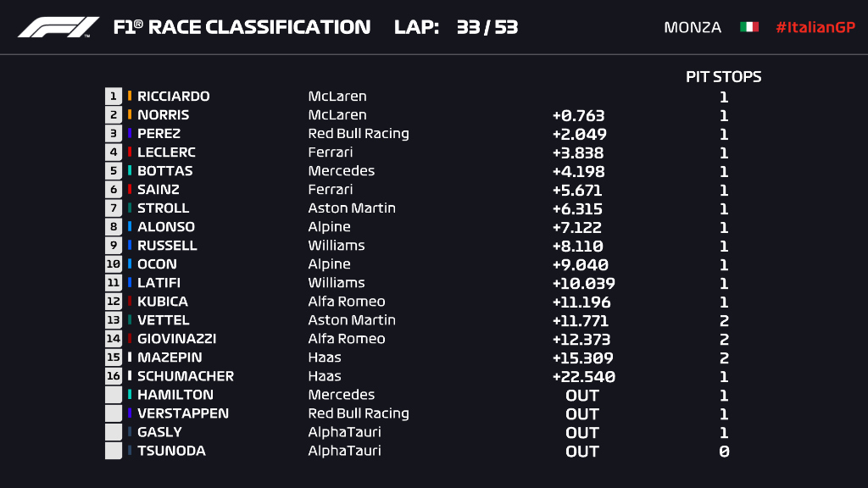Click the MONZA circuit label

(693, 27)
